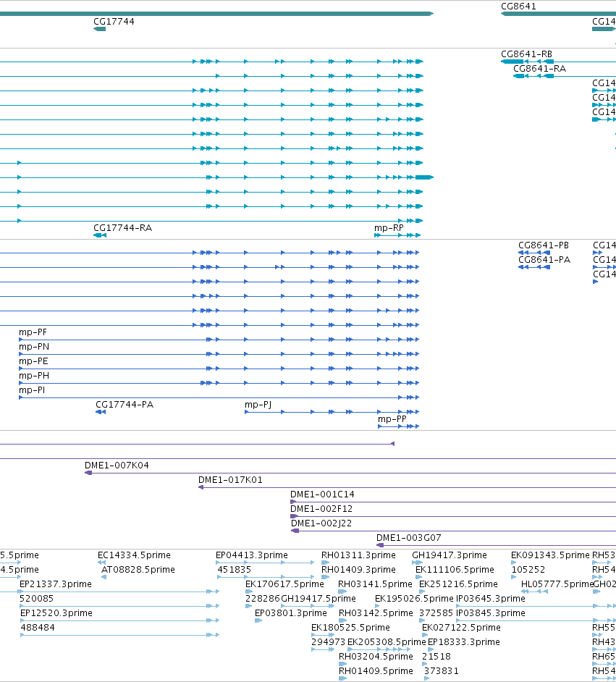Viewport: 616px width, 682px height.
Task: Open the EK091343.5prime EST label
Action: pyautogui.click(x=550, y=555)
